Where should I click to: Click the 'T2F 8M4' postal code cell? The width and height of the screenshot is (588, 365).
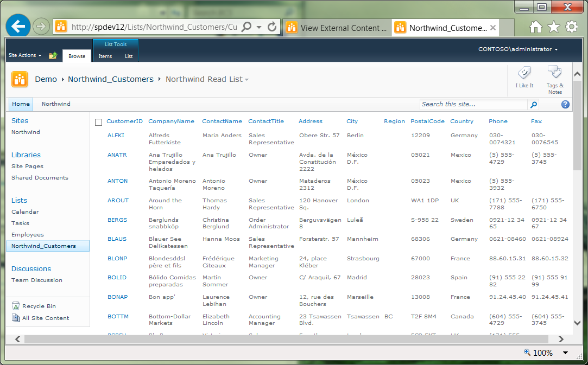pyautogui.click(x=423, y=316)
